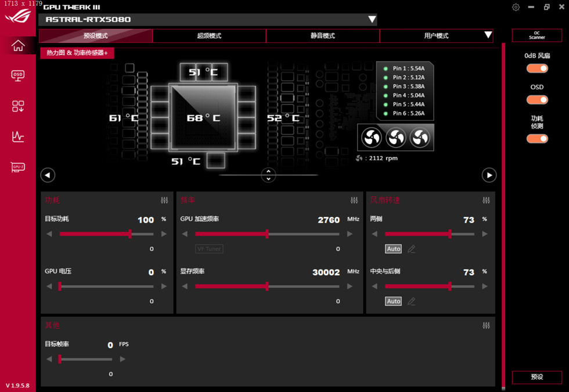Viewport: 569px width, 392px height.
Task: Click the red vertical scrollbar
Action: coord(503,215)
